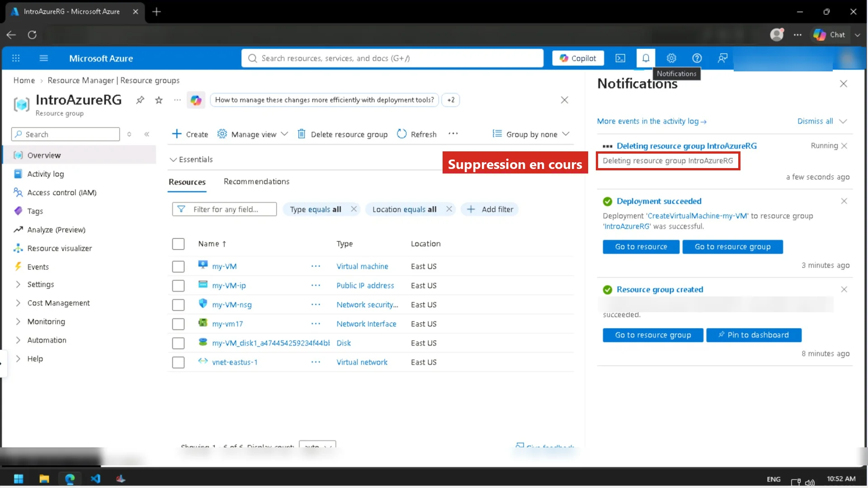Open more actions for my-vm17 row

(x=316, y=324)
